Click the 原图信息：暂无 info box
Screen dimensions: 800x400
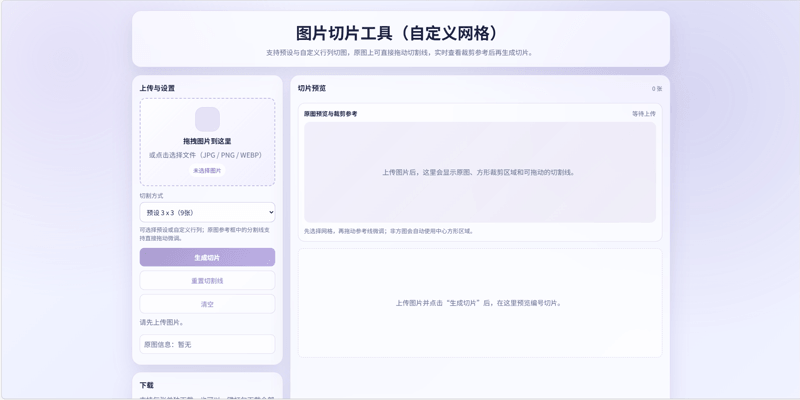[207, 344]
